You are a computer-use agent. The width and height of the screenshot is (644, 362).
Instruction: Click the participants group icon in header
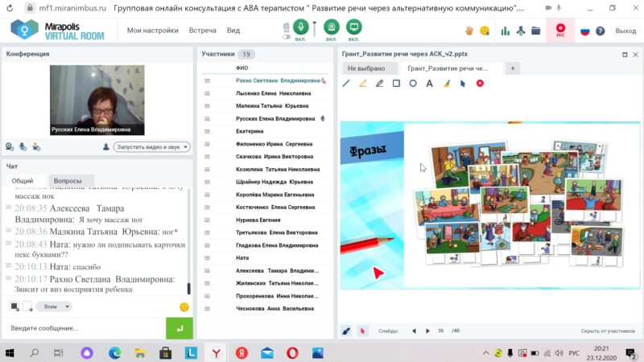[521, 31]
